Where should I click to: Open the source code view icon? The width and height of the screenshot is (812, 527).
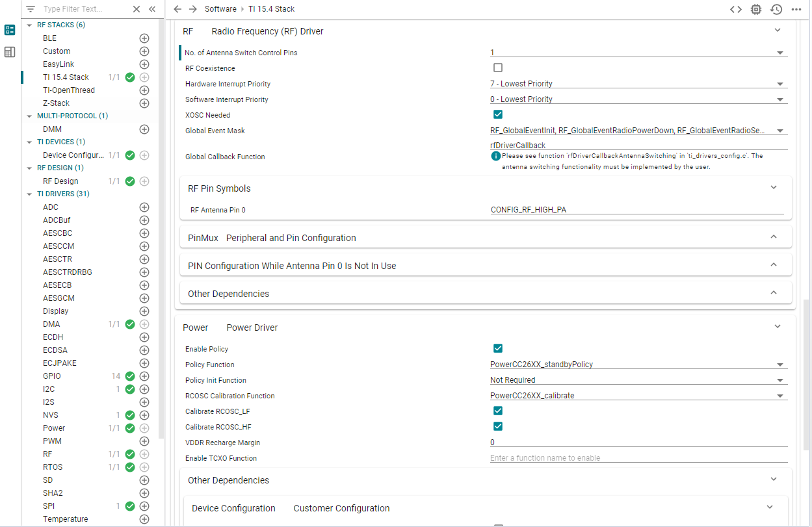click(x=736, y=9)
